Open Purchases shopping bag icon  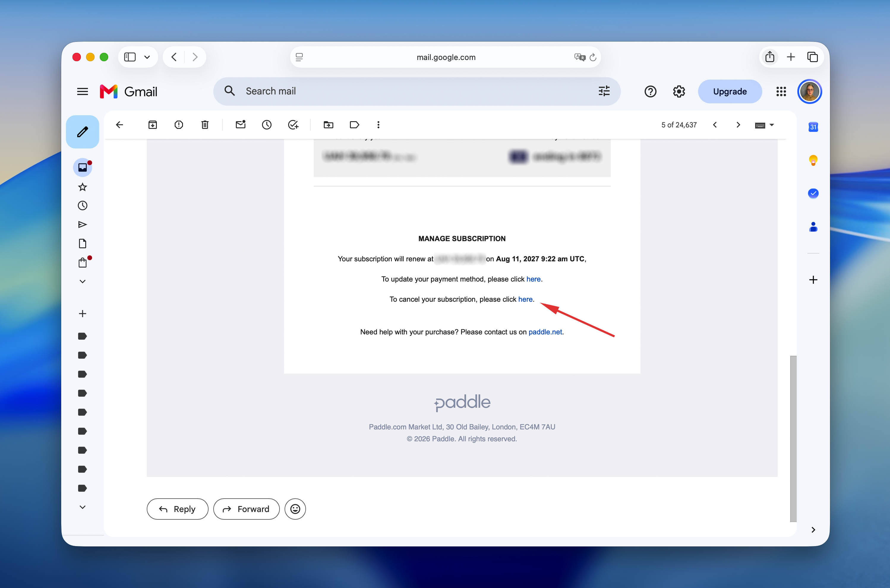(83, 263)
